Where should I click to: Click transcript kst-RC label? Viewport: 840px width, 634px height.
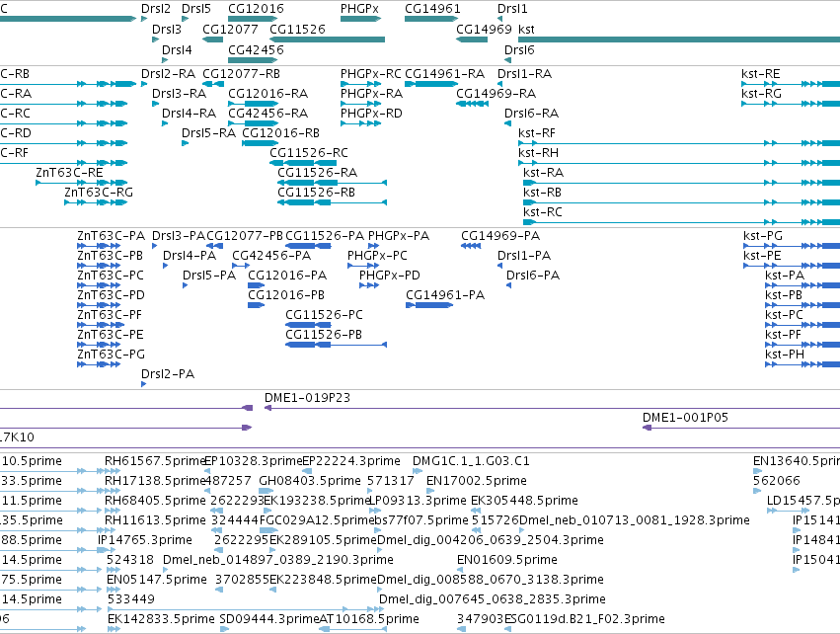tap(543, 212)
